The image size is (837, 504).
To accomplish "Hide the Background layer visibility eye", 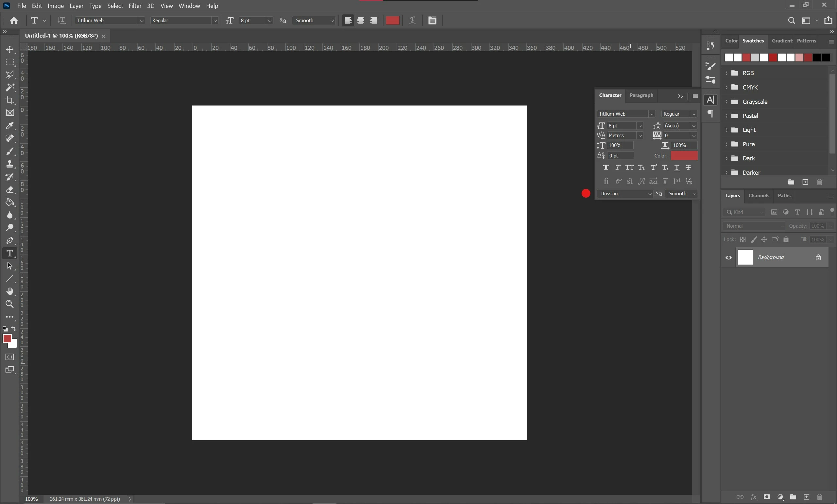I will pyautogui.click(x=728, y=257).
